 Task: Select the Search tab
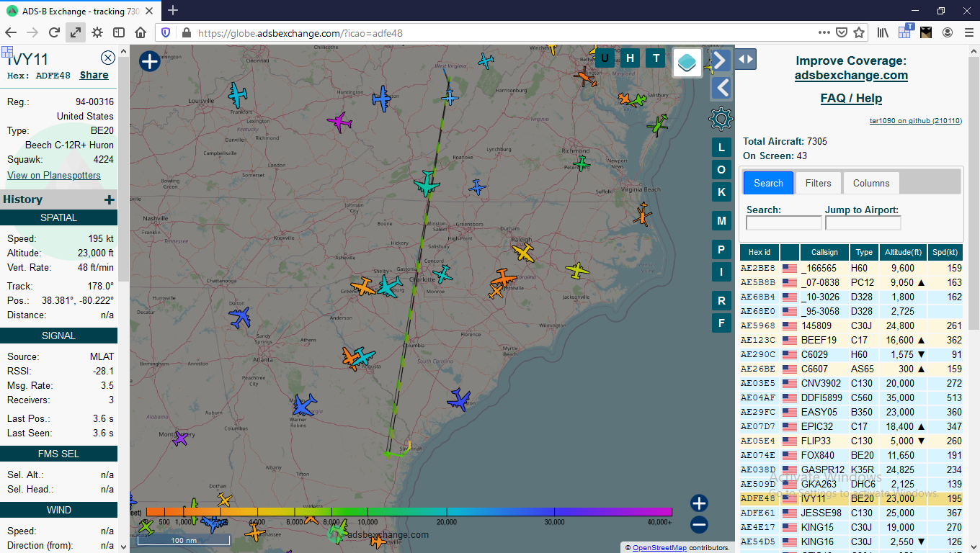[768, 183]
